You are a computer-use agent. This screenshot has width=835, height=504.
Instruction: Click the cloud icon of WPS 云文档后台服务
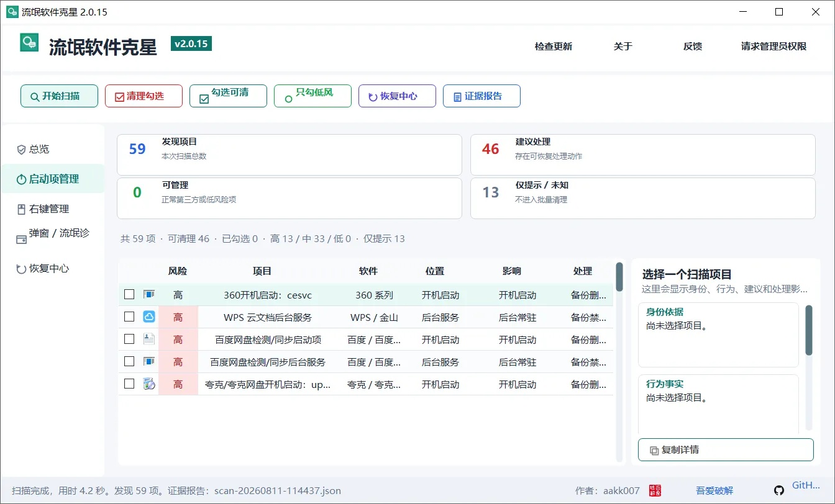click(149, 317)
